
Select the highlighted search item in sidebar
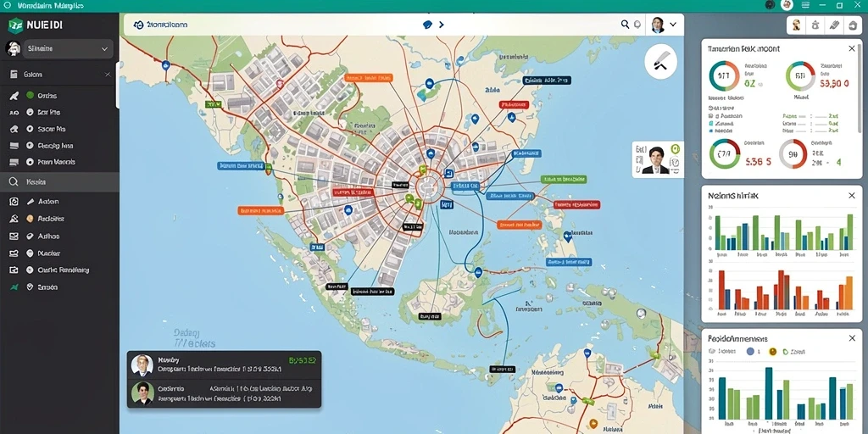(59, 181)
